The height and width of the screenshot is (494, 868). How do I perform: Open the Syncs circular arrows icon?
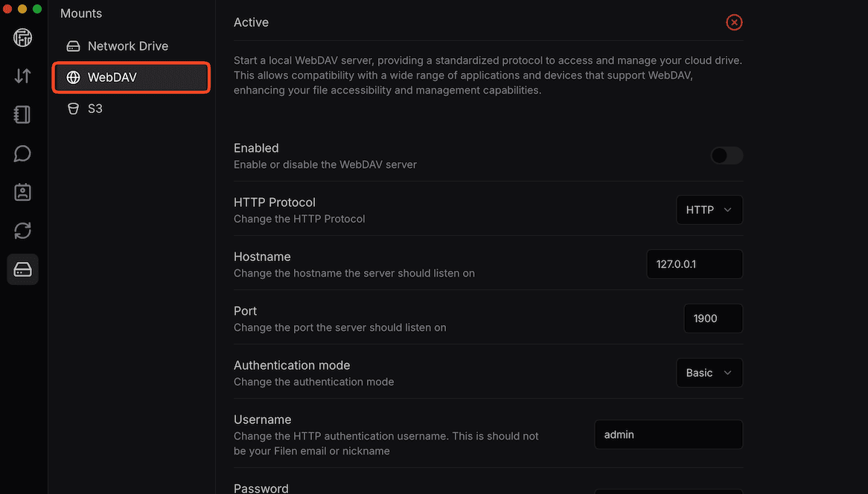tap(22, 231)
